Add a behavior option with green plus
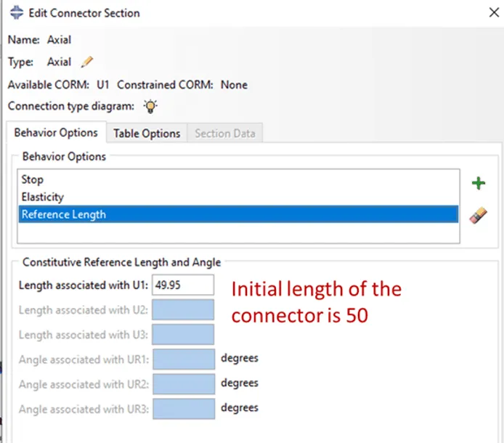This screenshot has width=504, height=443. [479, 183]
